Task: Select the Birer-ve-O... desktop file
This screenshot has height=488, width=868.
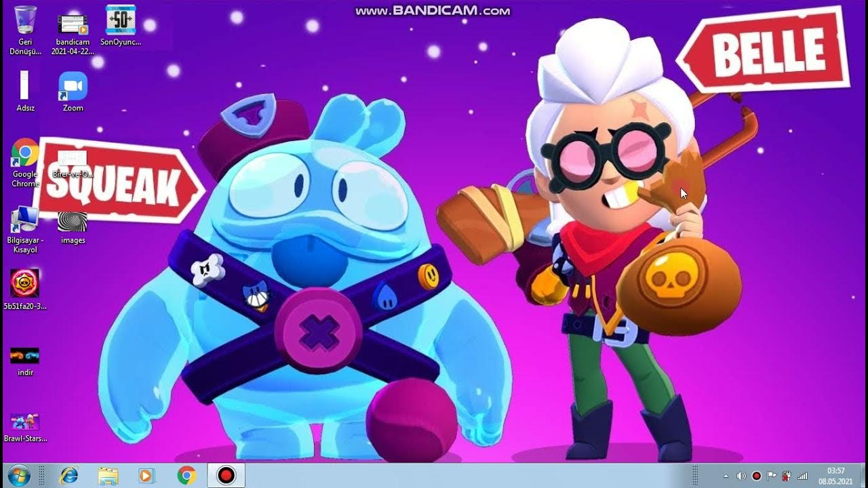Action: pos(73,165)
